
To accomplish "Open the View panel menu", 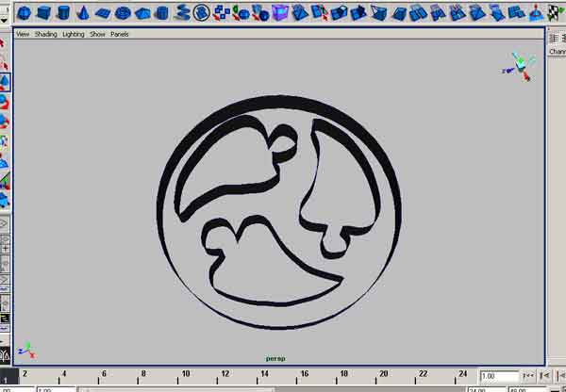I will click(23, 34).
